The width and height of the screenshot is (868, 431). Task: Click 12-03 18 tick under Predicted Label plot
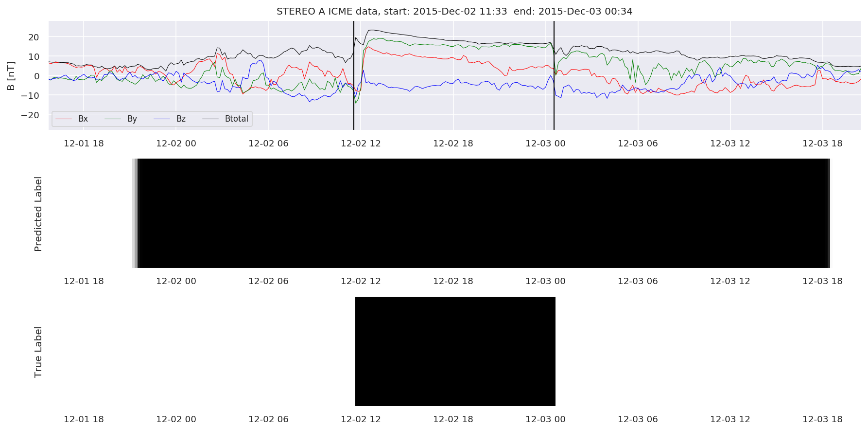(822, 281)
